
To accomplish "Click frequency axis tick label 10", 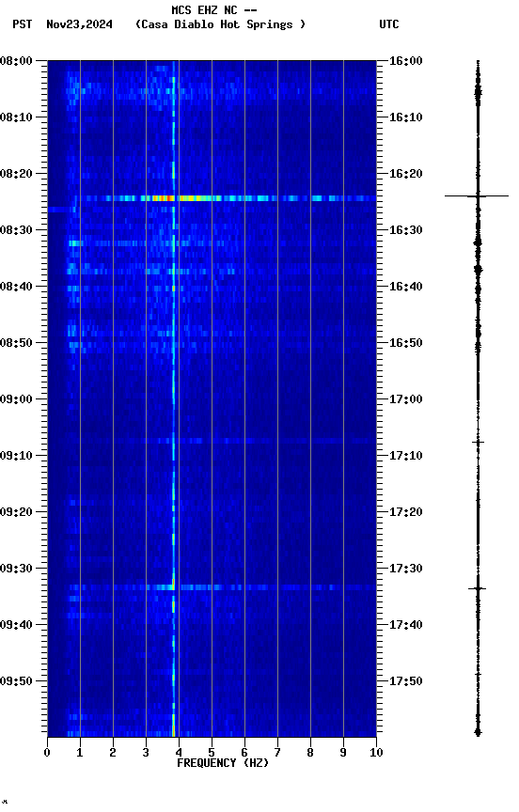I will click(x=376, y=753).
